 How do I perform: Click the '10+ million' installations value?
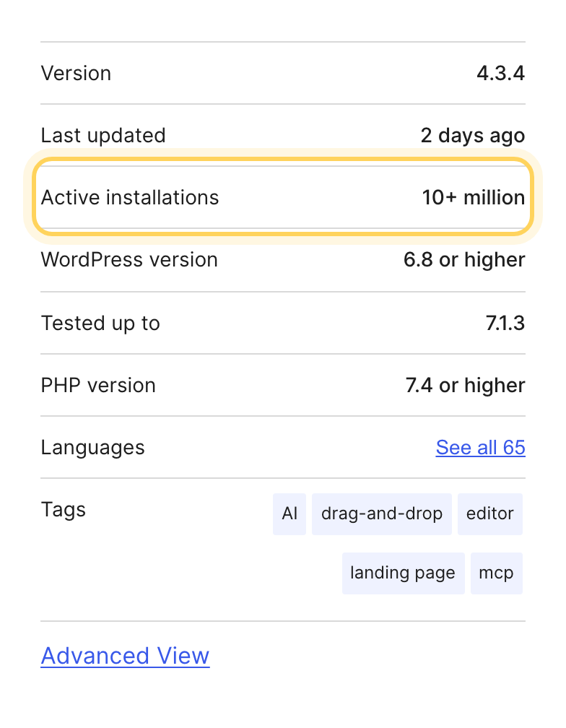click(474, 198)
